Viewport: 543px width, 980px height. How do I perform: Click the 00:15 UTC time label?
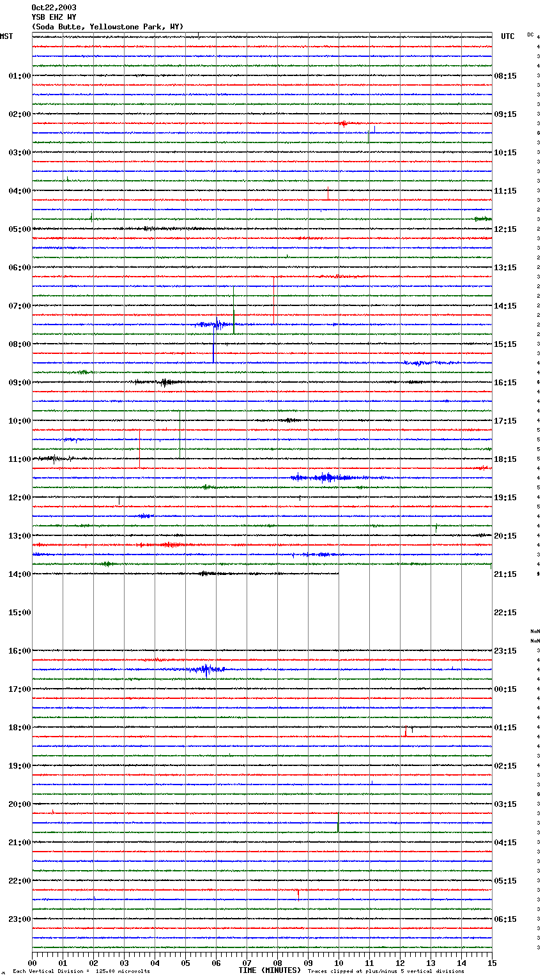point(505,689)
